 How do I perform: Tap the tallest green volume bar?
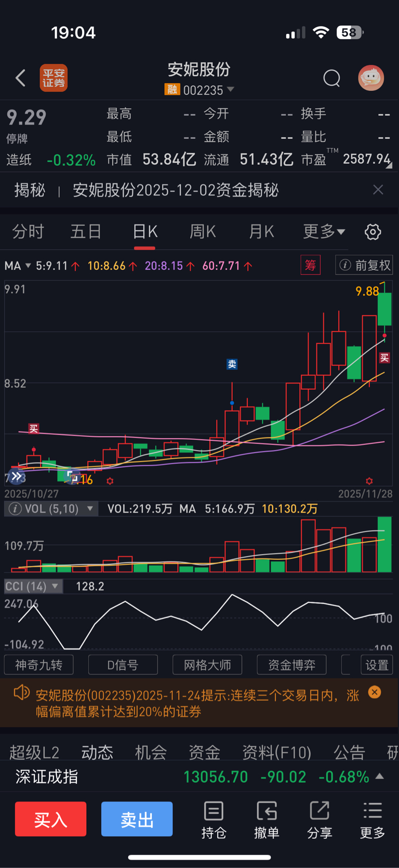pyautogui.click(x=384, y=544)
